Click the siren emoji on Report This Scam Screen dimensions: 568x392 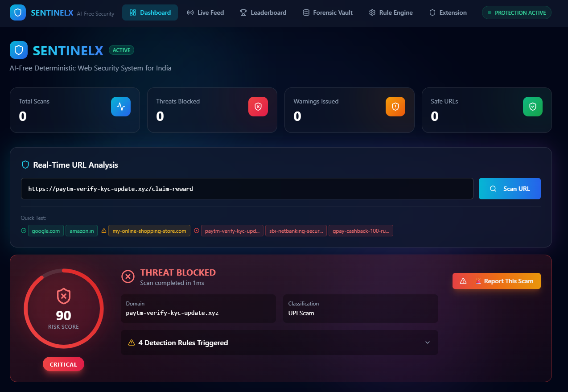[478, 281]
